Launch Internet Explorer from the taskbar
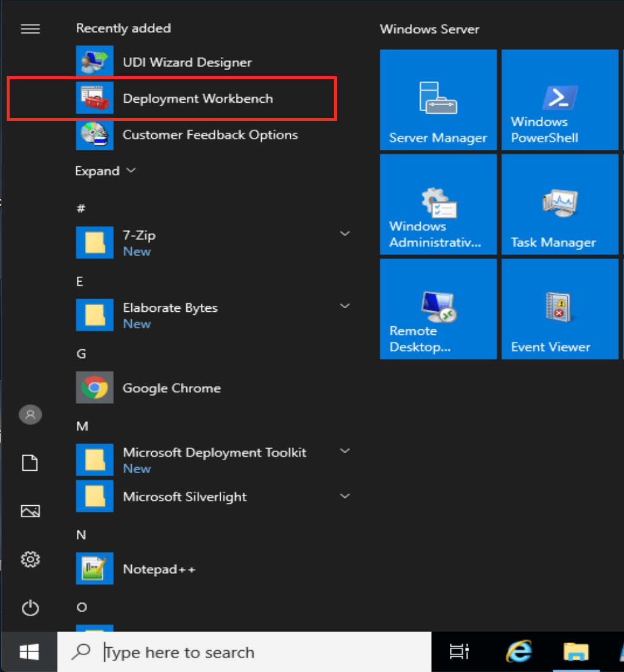Screen dimensions: 624x672 (519, 652)
